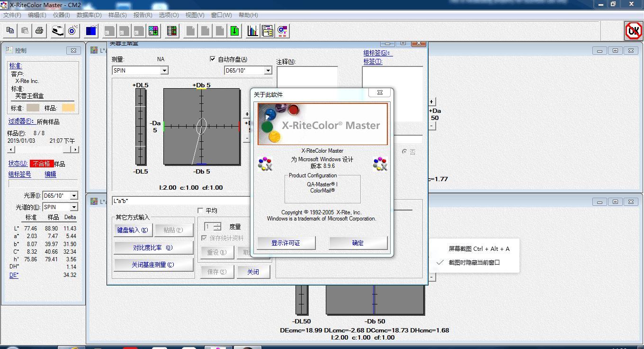Click the red 不合格 status label

(42, 164)
